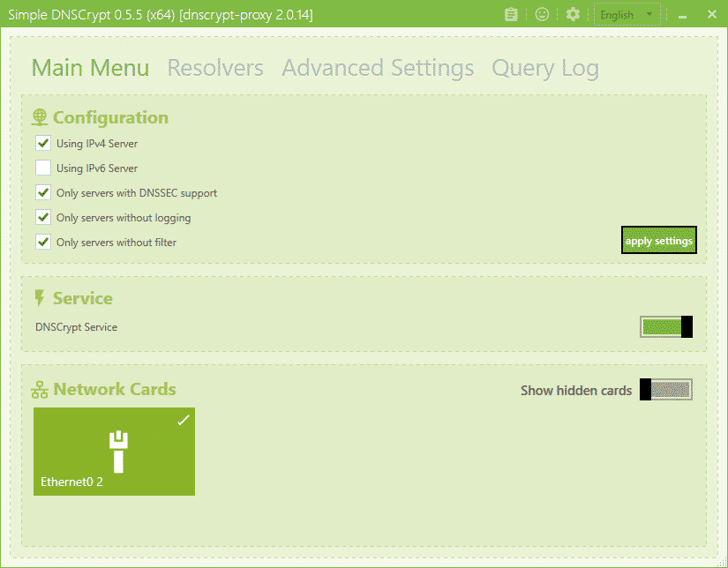This screenshot has height=568, width=728.
Task: View the Query Log tab
Action: tap(544, 68)
